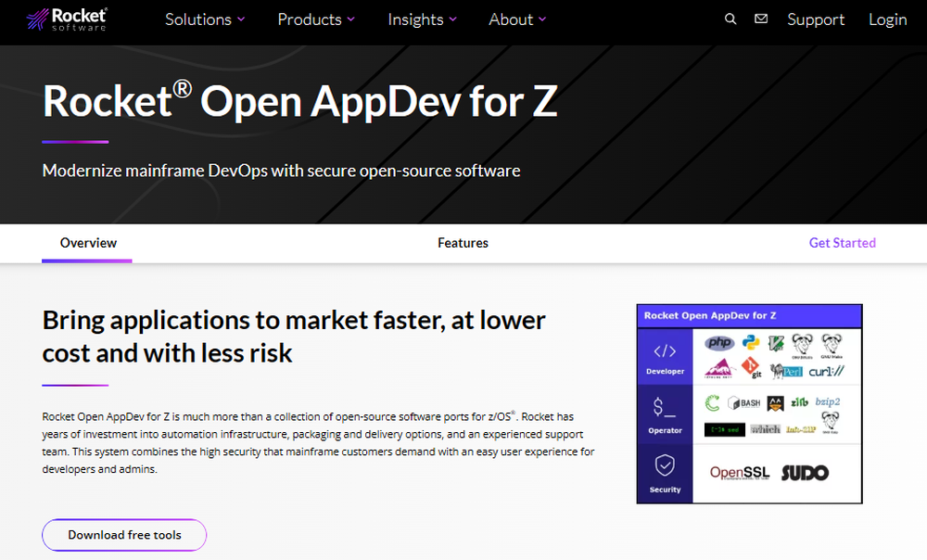This screenshot has width=927, height=560.
Task: Click the zlib logo
Action: coord(799,402)
